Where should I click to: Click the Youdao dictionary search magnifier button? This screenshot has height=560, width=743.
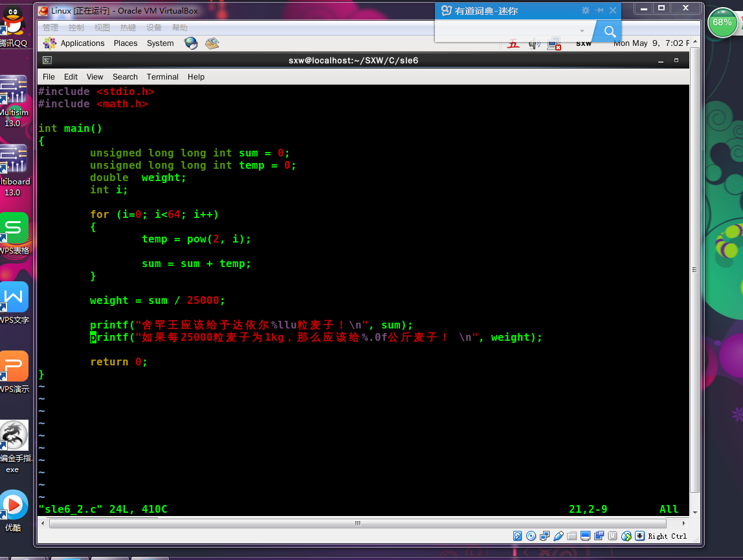click(x=610, y=32)
